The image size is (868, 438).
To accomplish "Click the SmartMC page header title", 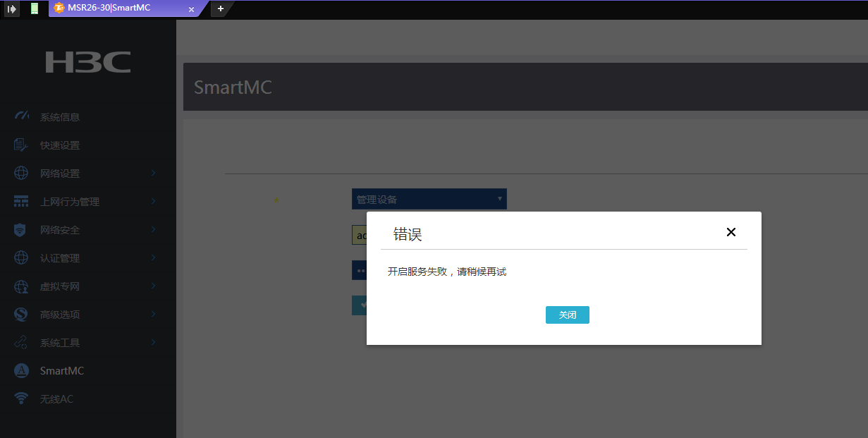I will pyautogui.click(x=233, y=87).
